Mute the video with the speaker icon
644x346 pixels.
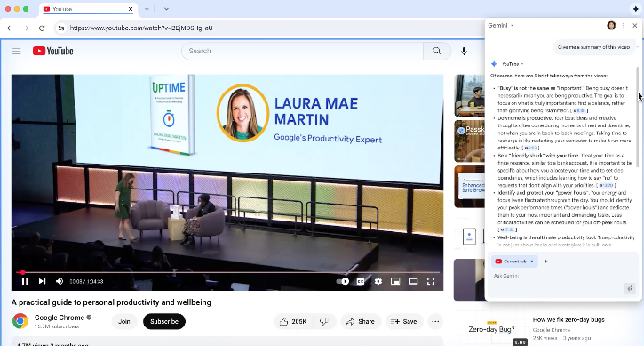60,281
